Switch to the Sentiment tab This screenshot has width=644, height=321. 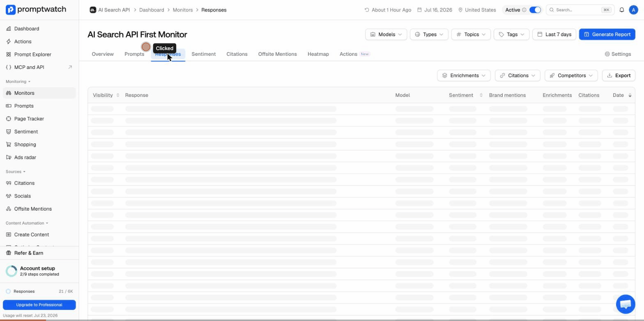tap(204, 54)
